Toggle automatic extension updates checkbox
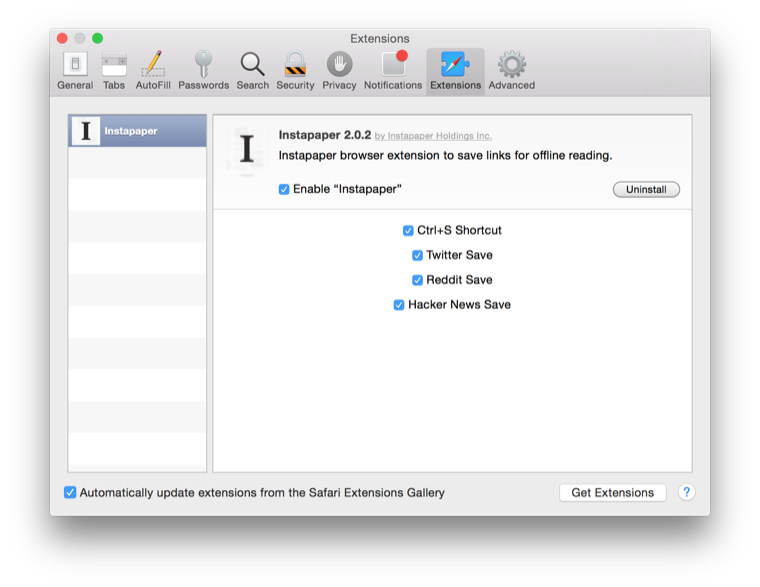 pos(70,492)
